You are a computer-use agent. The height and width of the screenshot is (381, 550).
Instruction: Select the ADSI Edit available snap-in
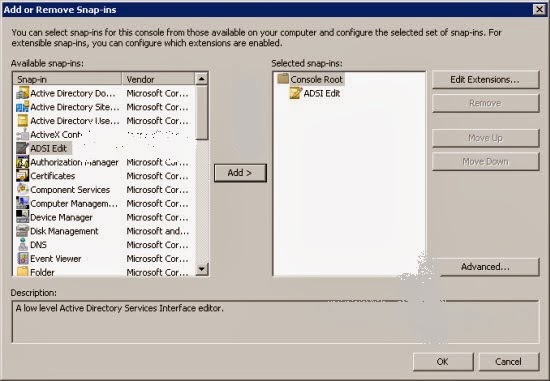[x=48, y=148]
